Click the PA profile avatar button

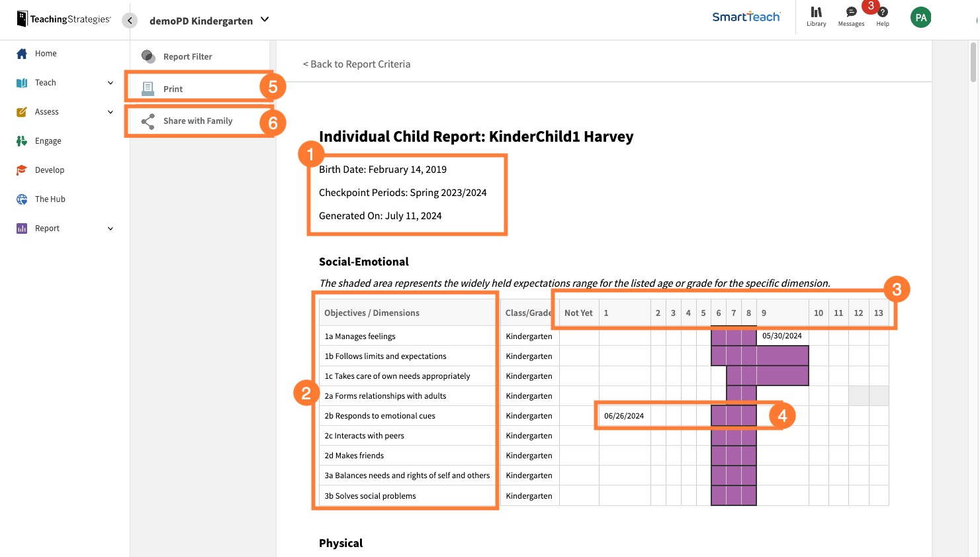[920, 18]
